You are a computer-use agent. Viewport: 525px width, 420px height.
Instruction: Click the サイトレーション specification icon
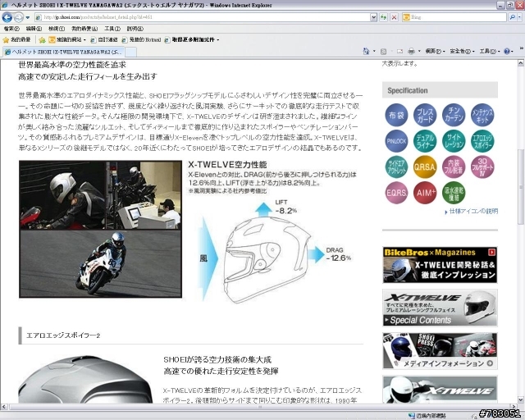coord(454,141)
